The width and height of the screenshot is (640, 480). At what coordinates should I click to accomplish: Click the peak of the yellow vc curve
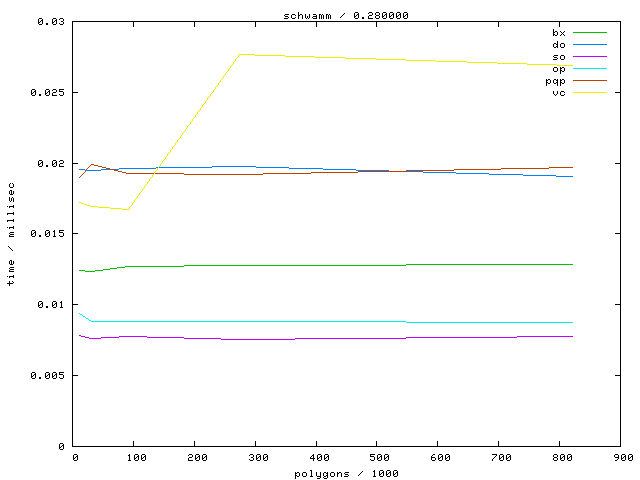(x=241, y=54)
